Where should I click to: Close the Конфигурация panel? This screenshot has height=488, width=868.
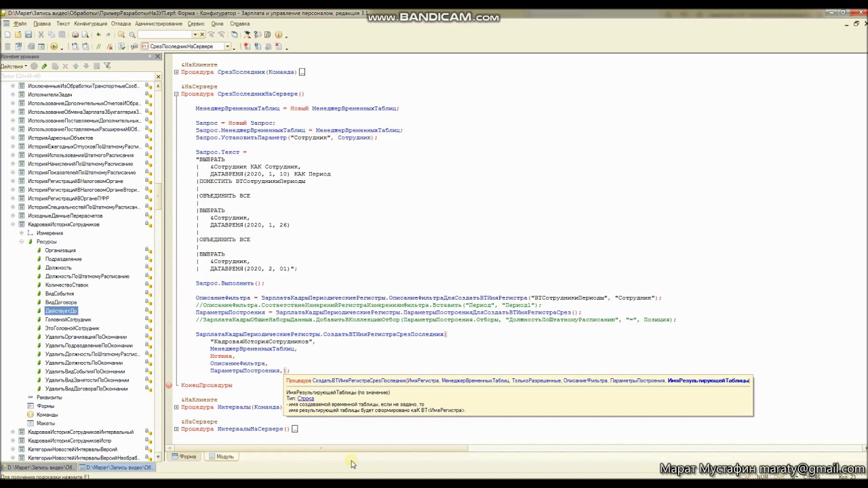(158, 56)
